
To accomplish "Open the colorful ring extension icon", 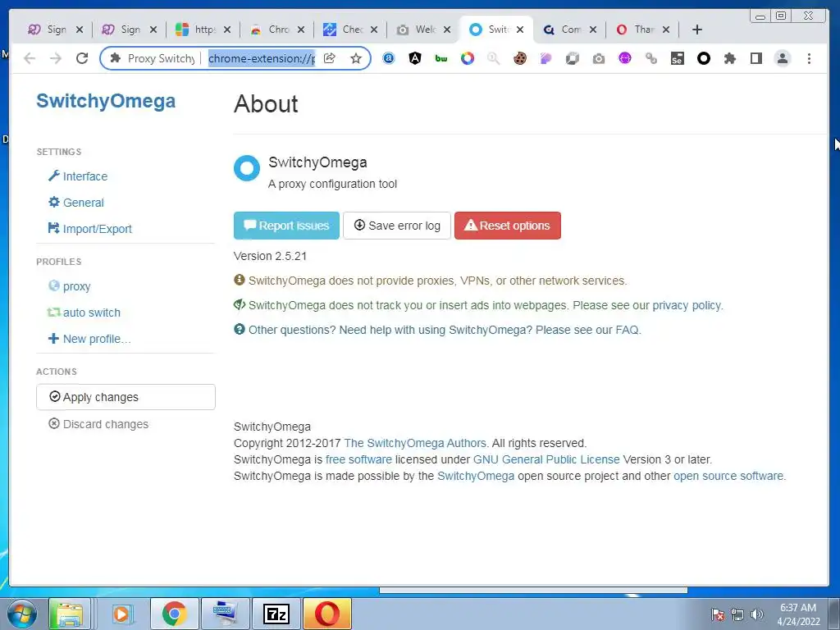I will [467, 58].
